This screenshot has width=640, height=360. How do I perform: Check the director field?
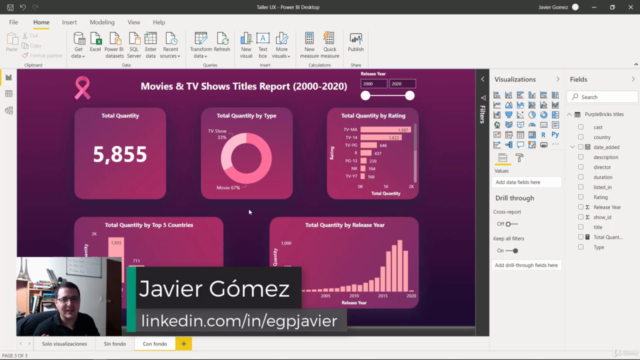pyautogui.click(x=581, y=167)
